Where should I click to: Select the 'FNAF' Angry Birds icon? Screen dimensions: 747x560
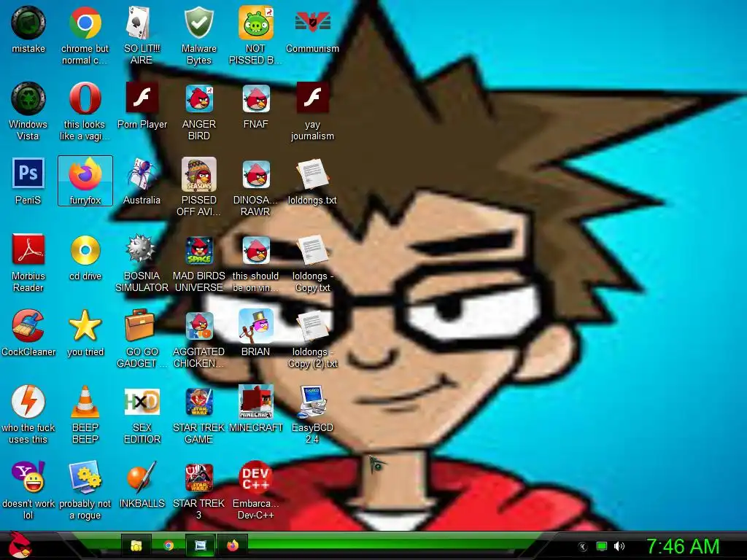click(x=256, y=98)
